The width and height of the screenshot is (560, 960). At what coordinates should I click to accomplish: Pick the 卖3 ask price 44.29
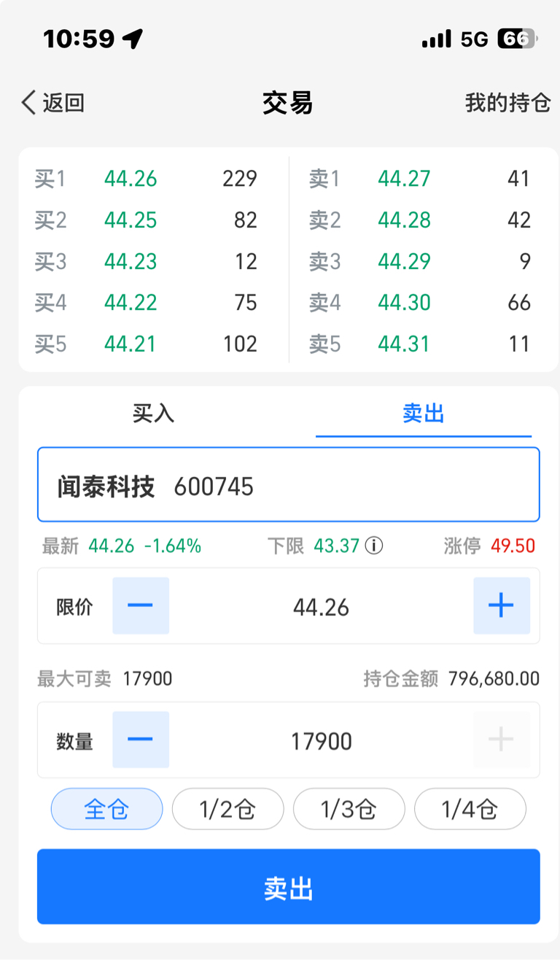pos(404,261)
